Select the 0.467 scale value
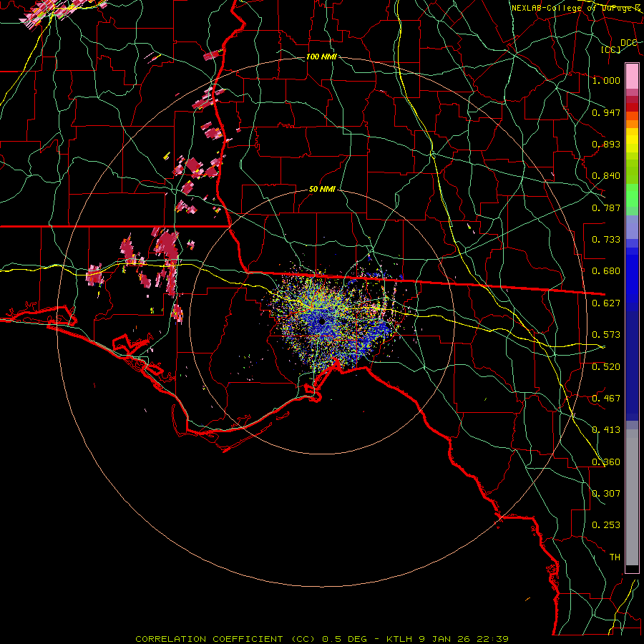 tap(606, 399)
